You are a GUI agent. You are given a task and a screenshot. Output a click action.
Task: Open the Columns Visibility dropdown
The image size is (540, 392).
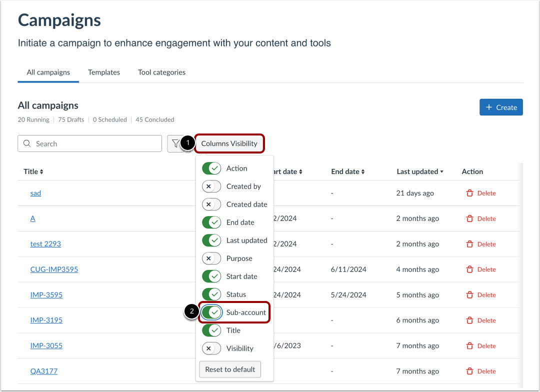(229, 143)
